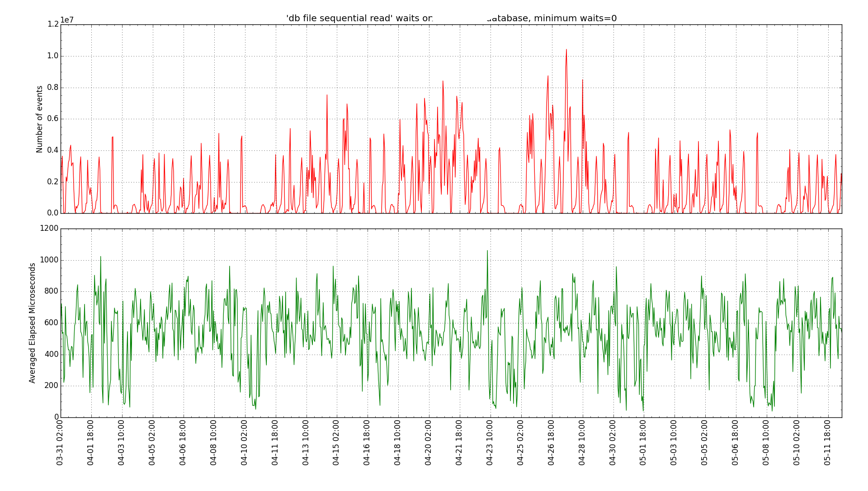Click the 800 tick on the lower chart
868x491 pixels.
click(x=52, y=291)
